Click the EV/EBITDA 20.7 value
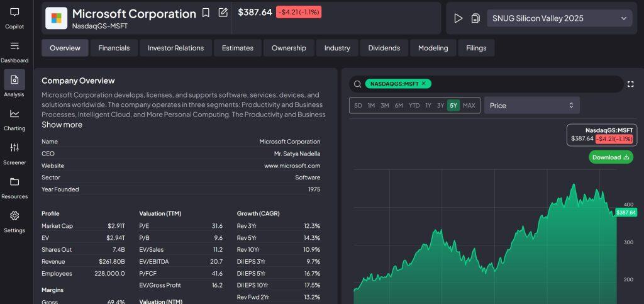644x304 pixels. pos(216,261)
